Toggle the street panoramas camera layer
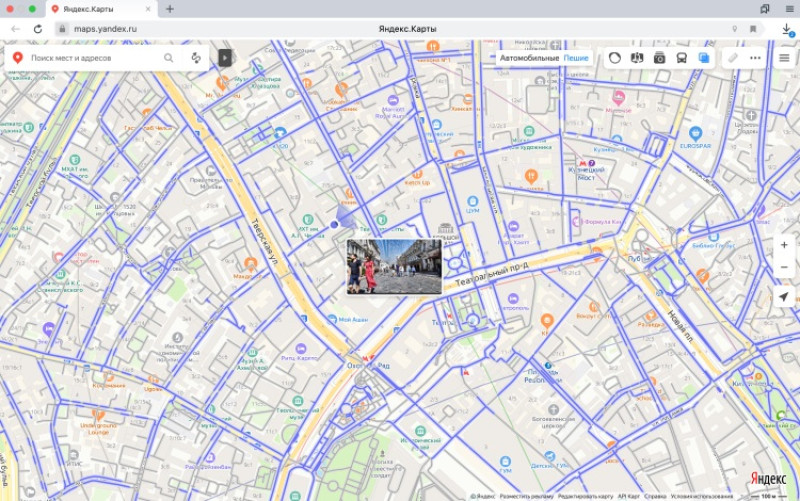The width and height of the screenshot is (800, 501). coord(660,58)
